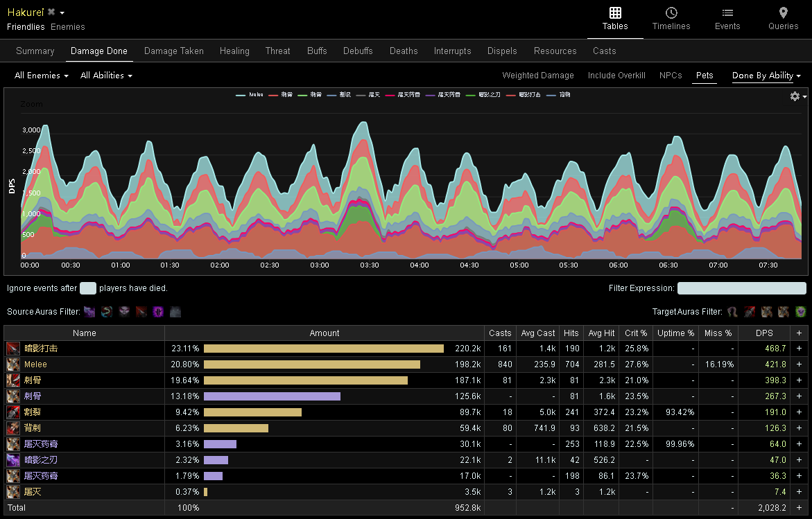This screenshot has height=519, width=812.
Task: Click the Melee amount bar
Action: pyautogui.click(x=312, y=364)
